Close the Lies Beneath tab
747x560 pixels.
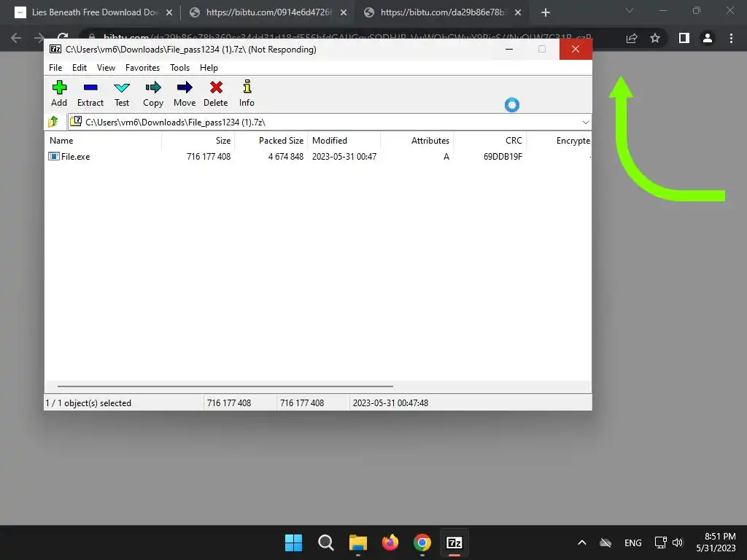click(x=169, y=12)
